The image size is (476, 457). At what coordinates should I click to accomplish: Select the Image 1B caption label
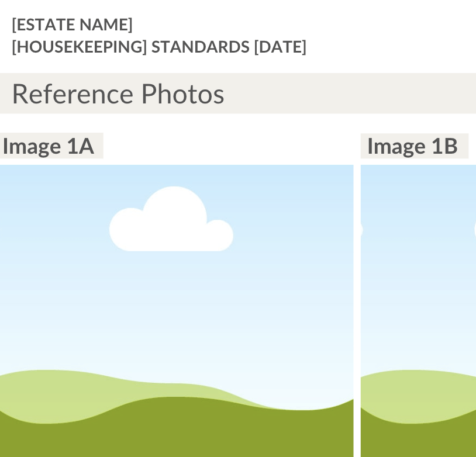pyautogui.click(x=413, y=146)
